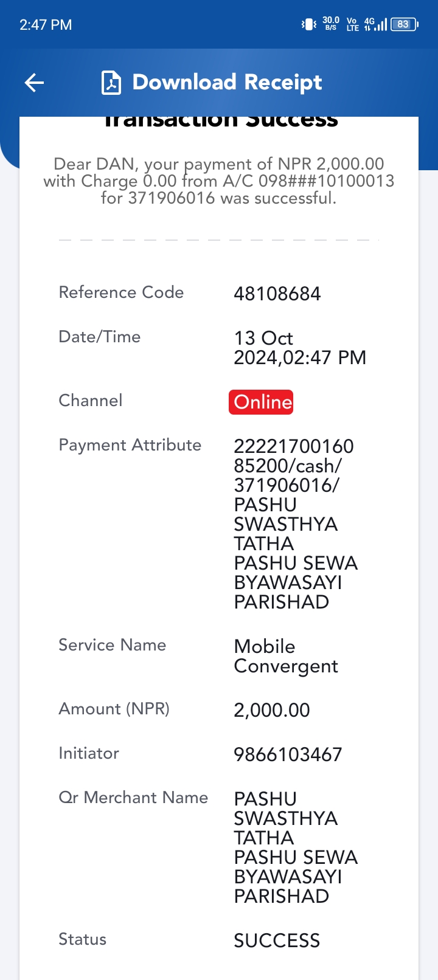The image size is (438, 980).
Task: Tap the Mobile Convergent service name
Action: click(x=286, y=657)
